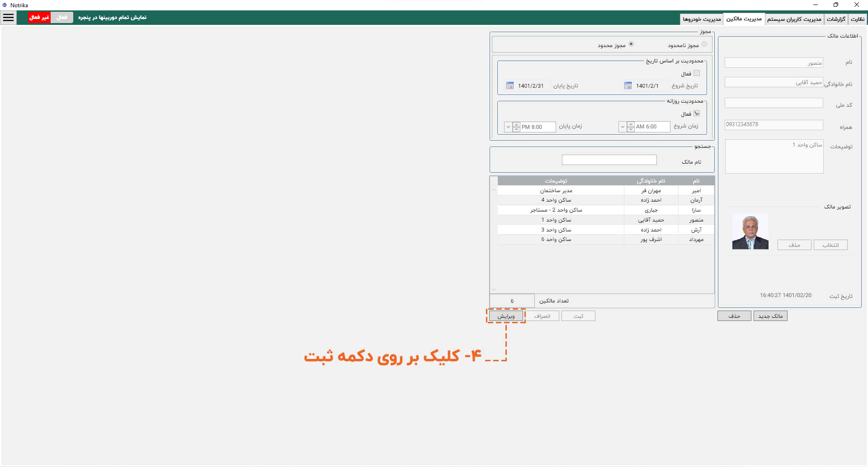Screen dimensions: 868x467
Task: Click the توضیحات column header
Action: click(561, 181)
